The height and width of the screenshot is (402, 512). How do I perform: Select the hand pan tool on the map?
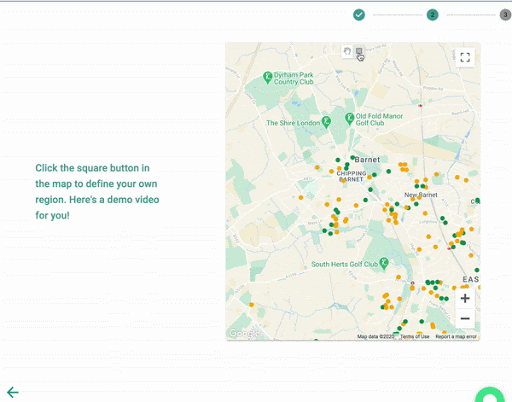pos(347,52)
